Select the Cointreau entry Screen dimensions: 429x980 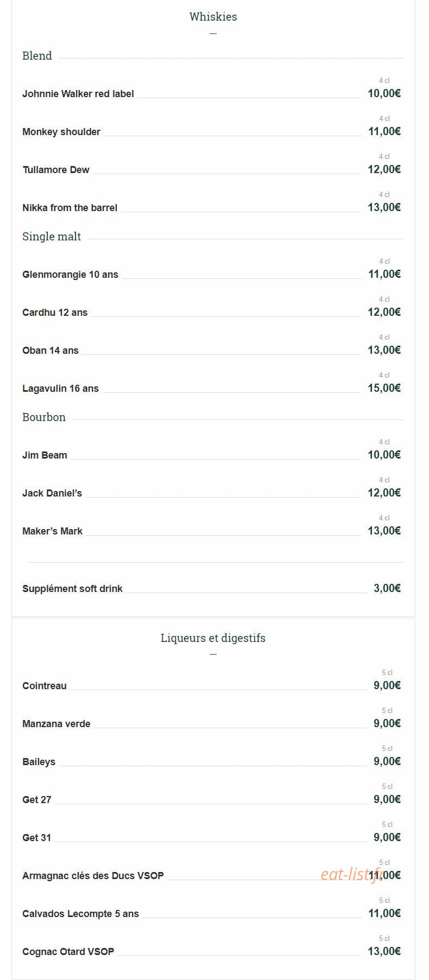click(x=45, y=686)
